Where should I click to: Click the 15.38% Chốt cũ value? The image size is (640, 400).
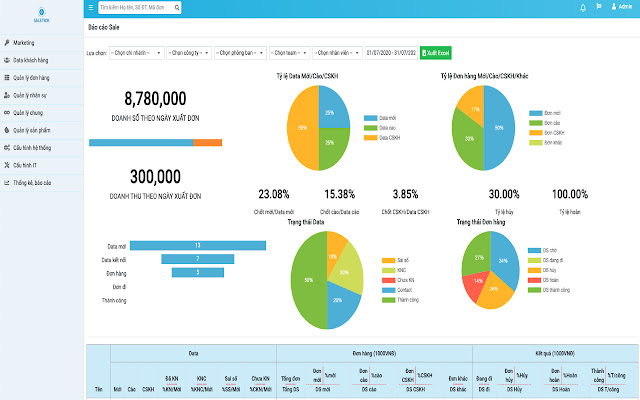[x=340, y=194]
